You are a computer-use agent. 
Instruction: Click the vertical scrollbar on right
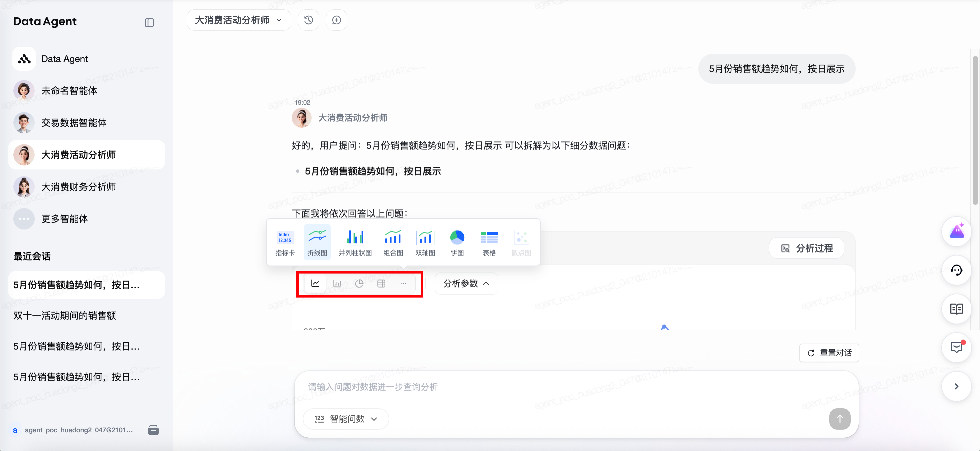click(975, 129)
